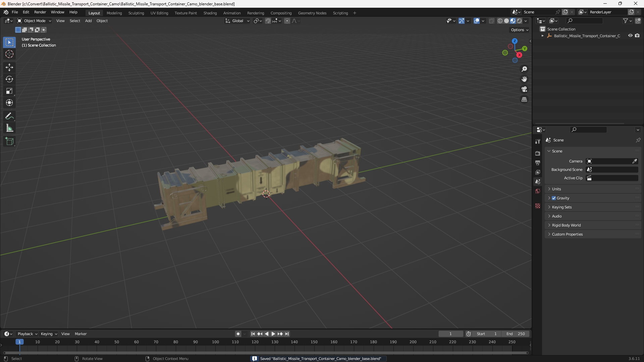Switch to solid shading mode
This screenshot has width=644, height=362.
point(506,21)
